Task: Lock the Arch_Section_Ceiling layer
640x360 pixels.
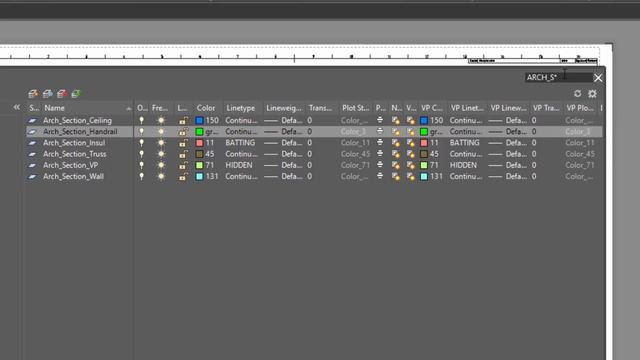Action: pos(183,120)
